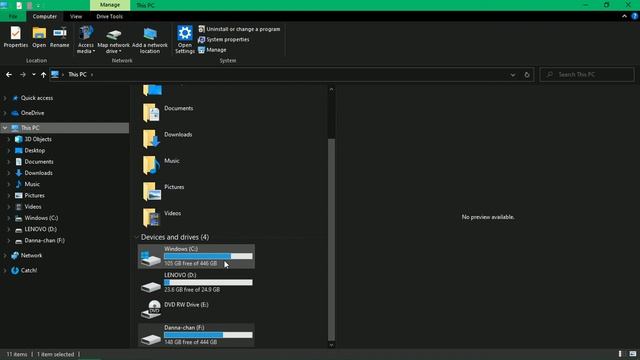Select Catch! in the navigation pane
The width and height of the screenshot is (640, 360).
(x=29, y=270)
